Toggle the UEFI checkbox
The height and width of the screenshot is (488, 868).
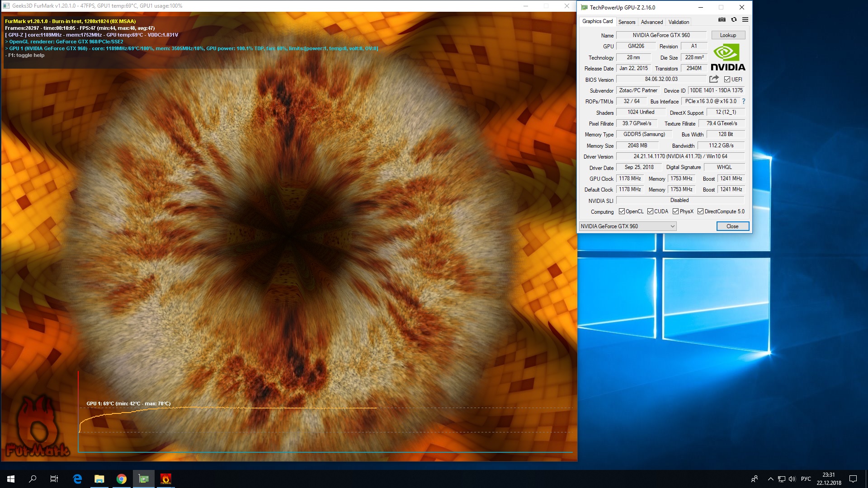tap(727, 79)
